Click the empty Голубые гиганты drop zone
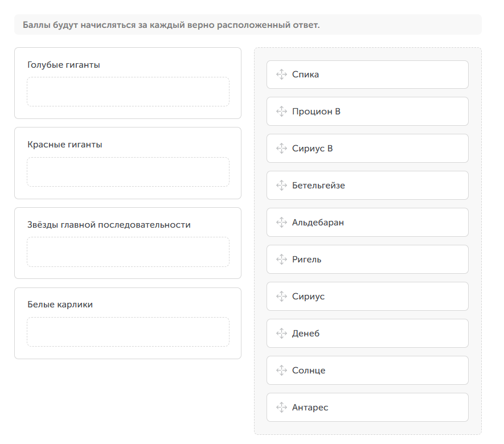Screen dimensions: 504x444 [128, 92]
